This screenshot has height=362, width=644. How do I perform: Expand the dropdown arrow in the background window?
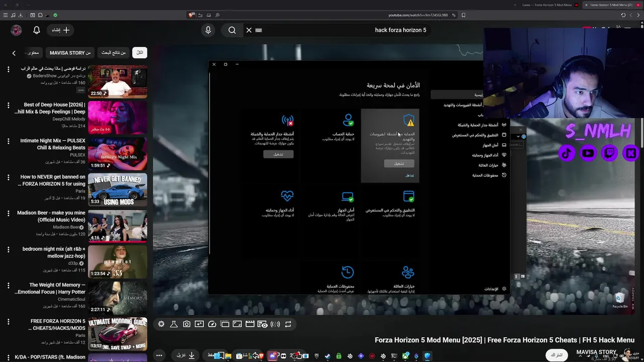pos(518,136)
